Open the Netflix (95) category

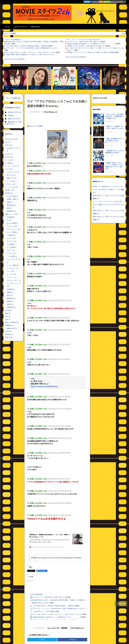click(9, 145)
